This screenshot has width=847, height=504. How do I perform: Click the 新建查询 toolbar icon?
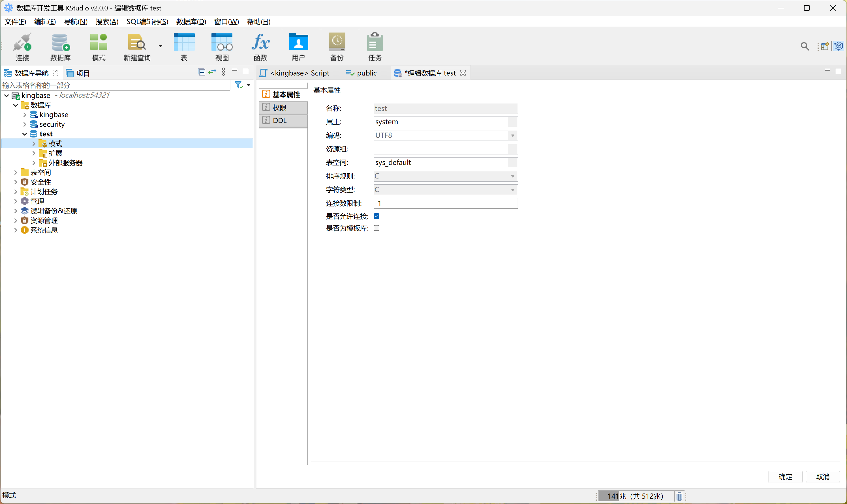137,47
